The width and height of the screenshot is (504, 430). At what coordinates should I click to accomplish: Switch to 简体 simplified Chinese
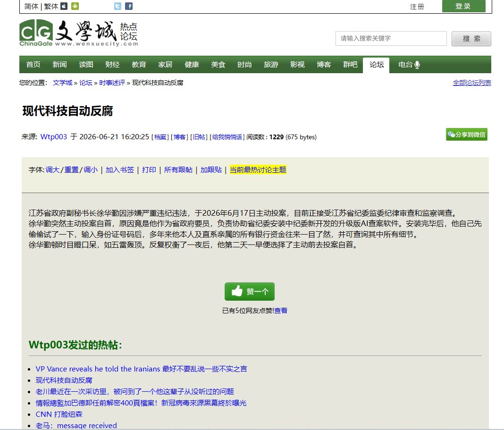tap(31, 6)
